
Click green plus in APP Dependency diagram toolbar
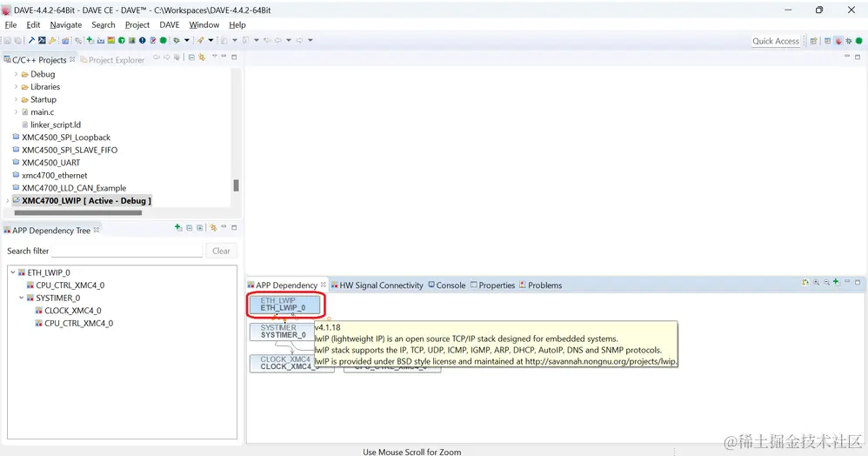837,282
